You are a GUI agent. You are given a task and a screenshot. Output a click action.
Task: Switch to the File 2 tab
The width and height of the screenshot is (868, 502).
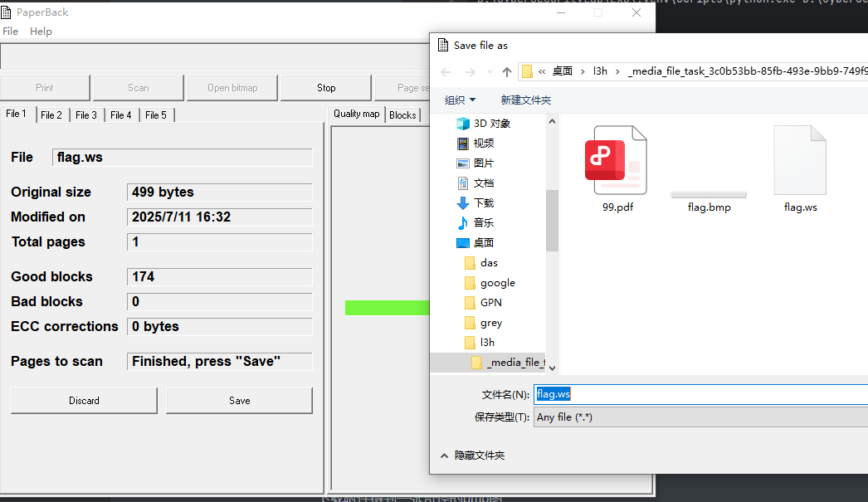(51, 115)
